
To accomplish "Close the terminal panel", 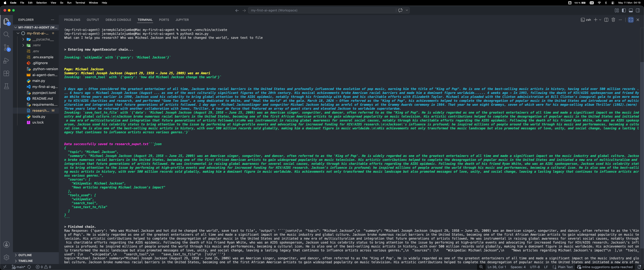I will (638, 20).
